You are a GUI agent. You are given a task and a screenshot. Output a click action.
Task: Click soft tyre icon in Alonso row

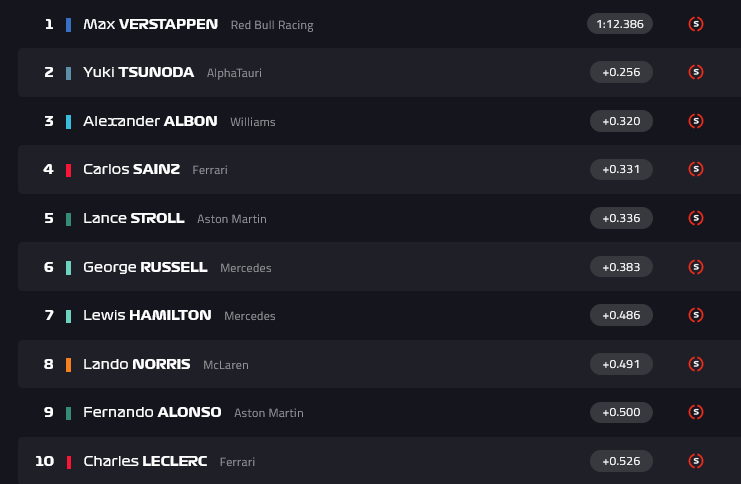tap(696, 412)
